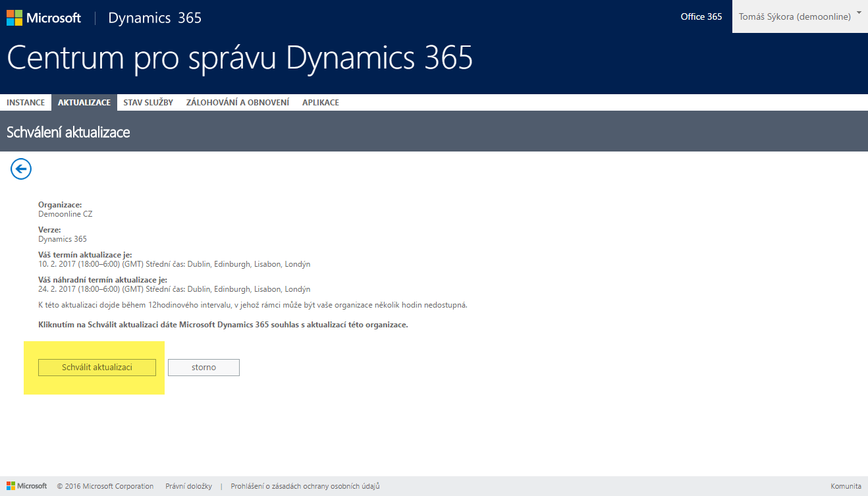The height and width of the screenshot is (496, 868).
Task: Click the Organizace label
Action: click(x=60, y=205)
